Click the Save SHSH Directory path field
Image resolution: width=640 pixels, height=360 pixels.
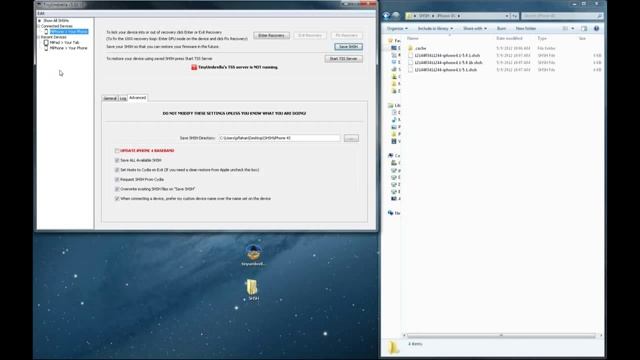(279, 138)
